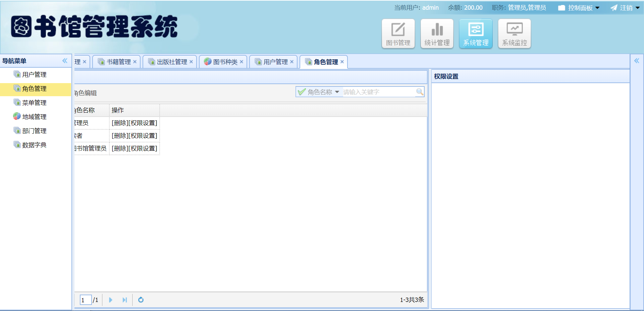The image size is (644, 311).
Task: Go to next page with the arrow icon
Action: click(111, 300)
